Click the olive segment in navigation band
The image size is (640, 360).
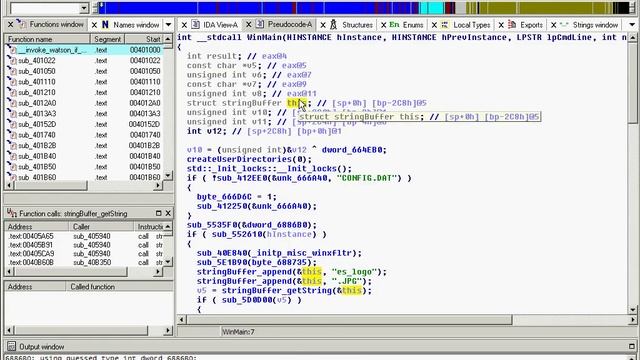pos(545,8)
